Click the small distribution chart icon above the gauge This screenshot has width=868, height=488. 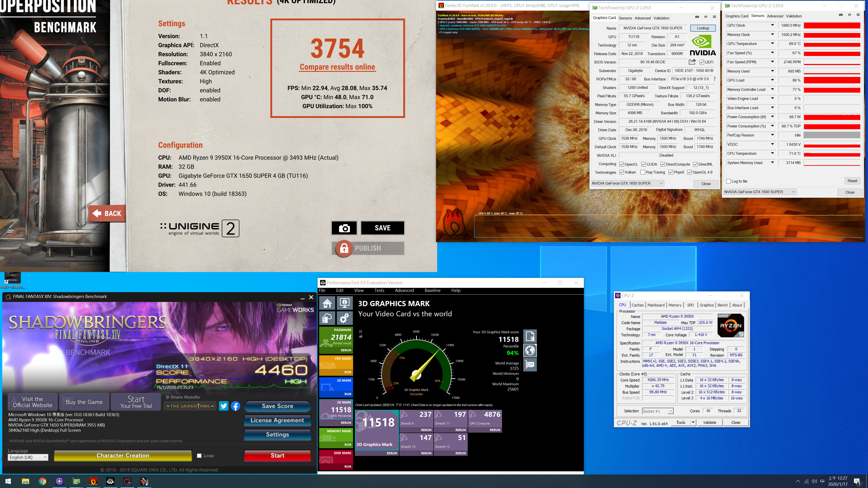click(x=361, y=336)
